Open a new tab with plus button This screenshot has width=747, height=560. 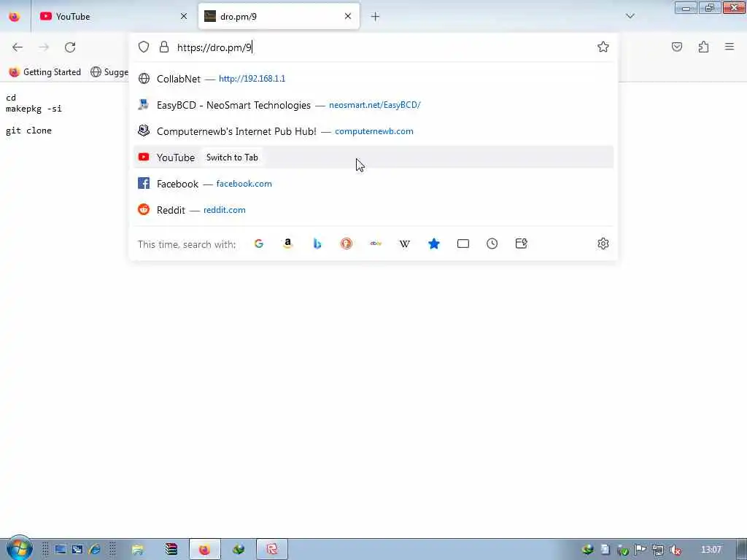[375, 17]
